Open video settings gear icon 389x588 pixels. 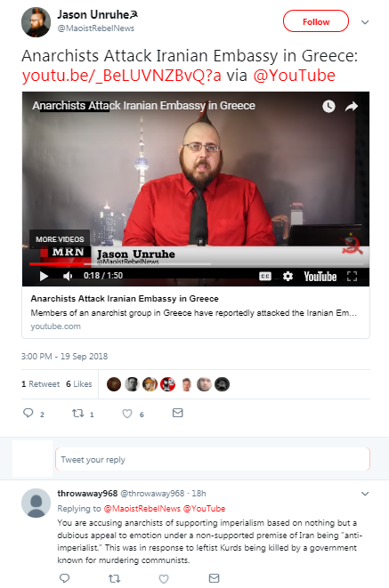coord(288,277)
